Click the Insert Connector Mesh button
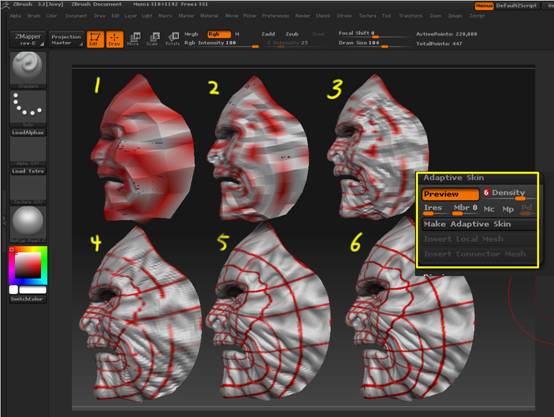554x417 pixels. click(x=479, y=254)
